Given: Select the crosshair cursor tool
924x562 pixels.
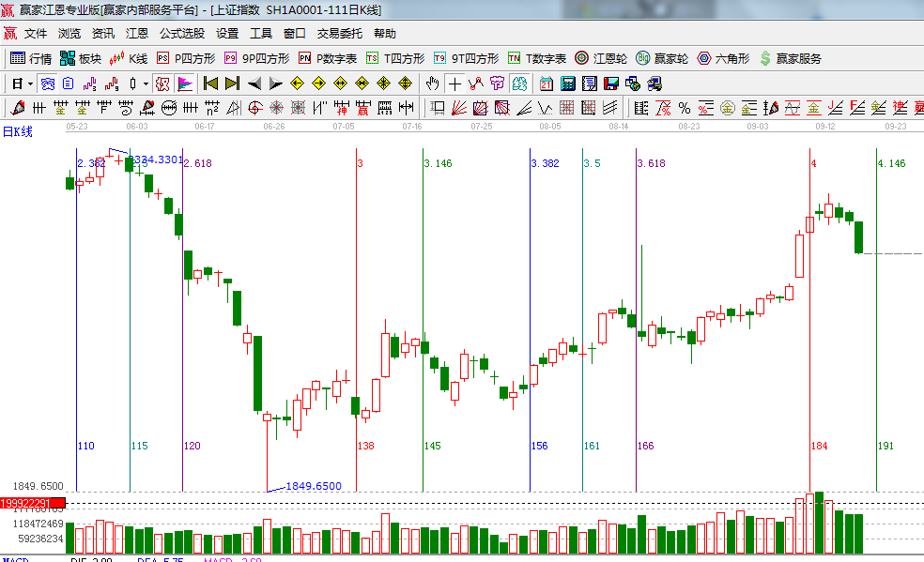Looking at the screenshot, I should tap(454, 84).
